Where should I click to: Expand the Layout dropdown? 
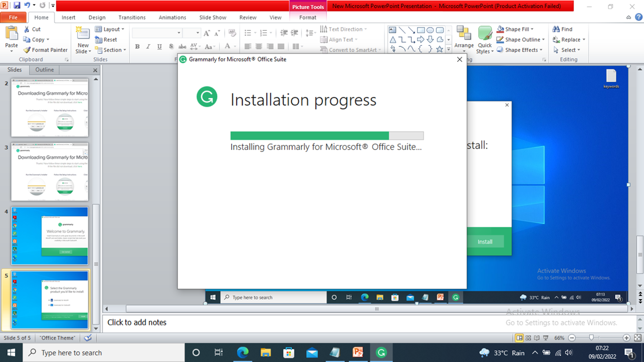[109, 29]
